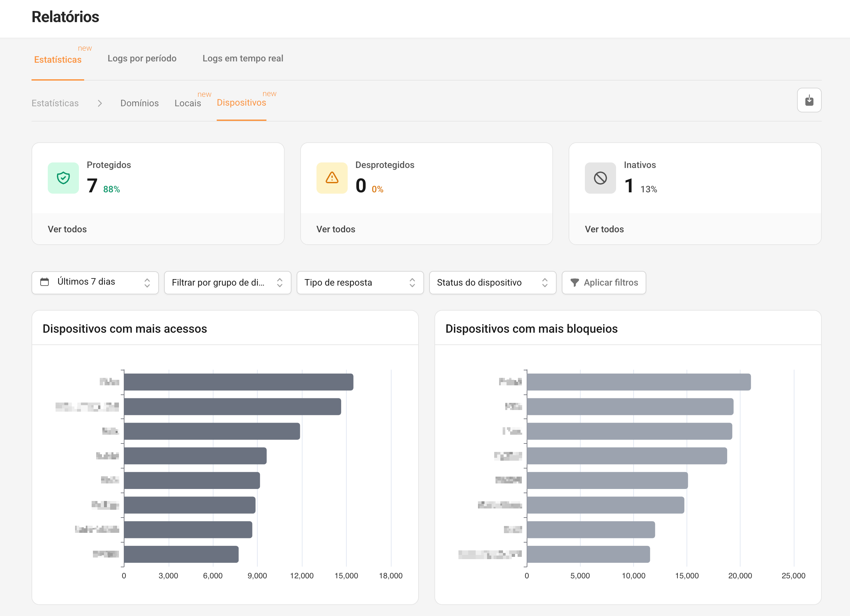Open the Status do dispositivo dropdown
The height and width of the screenshot is (616, 850).
(x=492, y=283)
